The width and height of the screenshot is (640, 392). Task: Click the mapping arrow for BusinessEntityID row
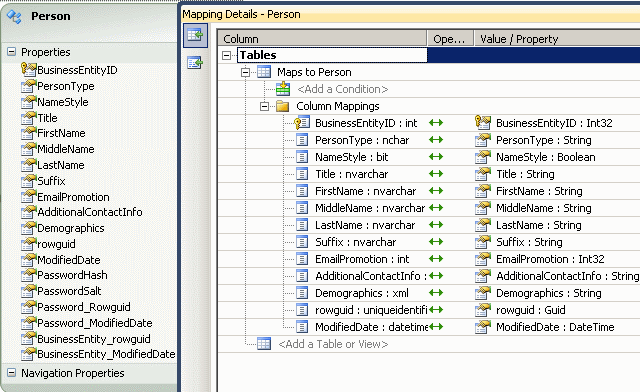pos(436,122)
